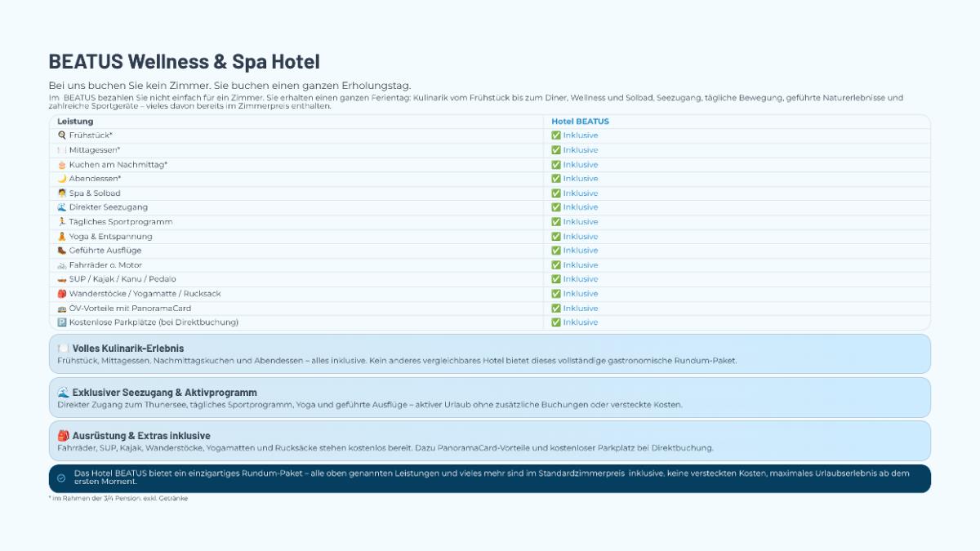Click the backpack icon in Ausrüstung & Extras card
Viewport: 980px width, 551px height.
(x=64, y=436)
